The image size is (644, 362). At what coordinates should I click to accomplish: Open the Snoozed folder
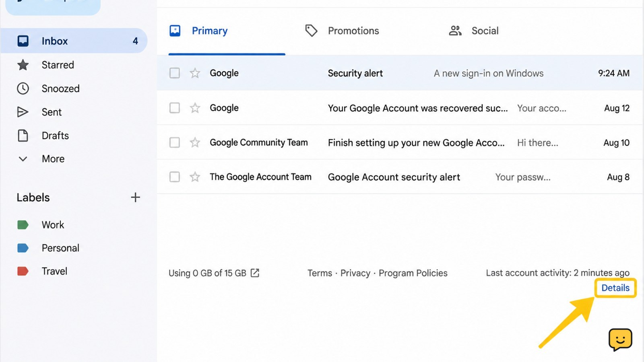(x=60, y=88)
